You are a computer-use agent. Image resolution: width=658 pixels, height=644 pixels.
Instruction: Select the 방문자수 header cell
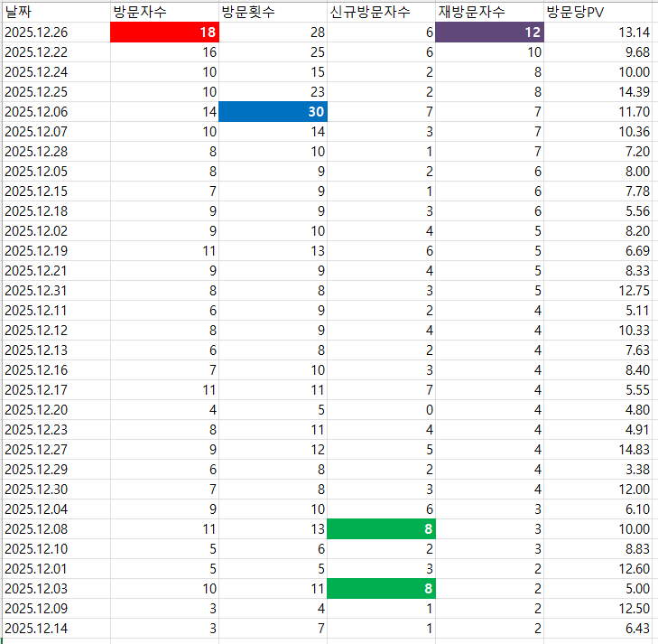pyautogui.click(x=163, y=12)
